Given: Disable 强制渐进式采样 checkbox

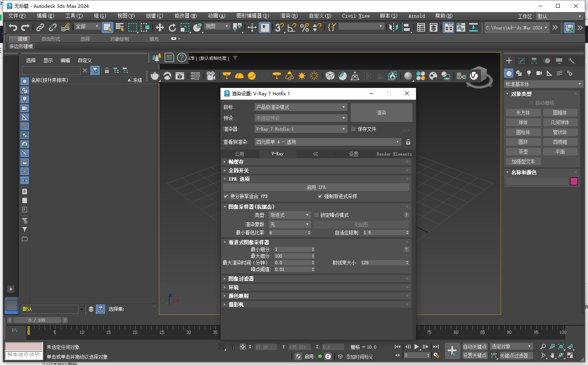Looking at the screenshot, I should click(x=320, y=196).
